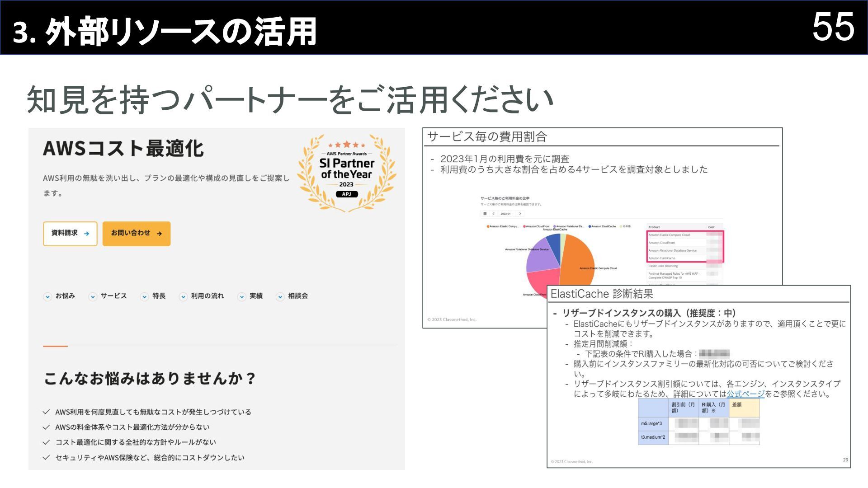Click the 割引前（月額） column header
Screen dimensions: 868x488
684,408
